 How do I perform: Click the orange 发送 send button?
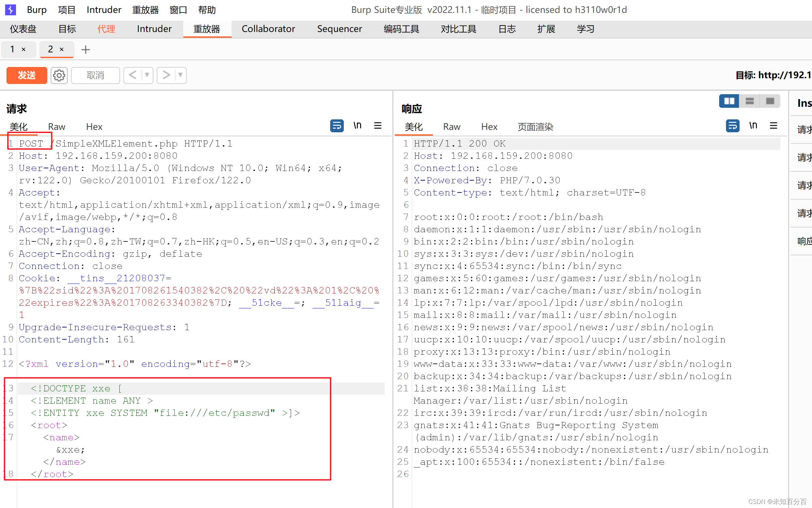[27, 75]
